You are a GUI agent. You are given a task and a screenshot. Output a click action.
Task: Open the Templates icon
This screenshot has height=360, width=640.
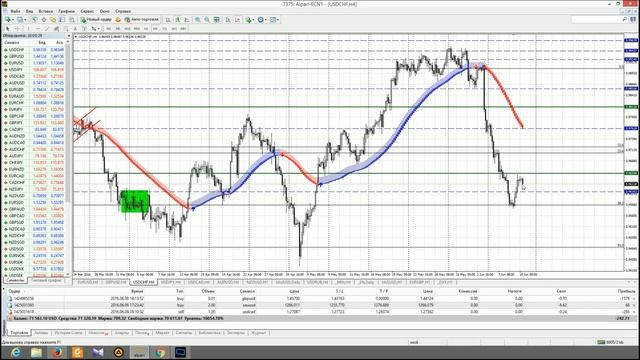[x=273, y=20]
